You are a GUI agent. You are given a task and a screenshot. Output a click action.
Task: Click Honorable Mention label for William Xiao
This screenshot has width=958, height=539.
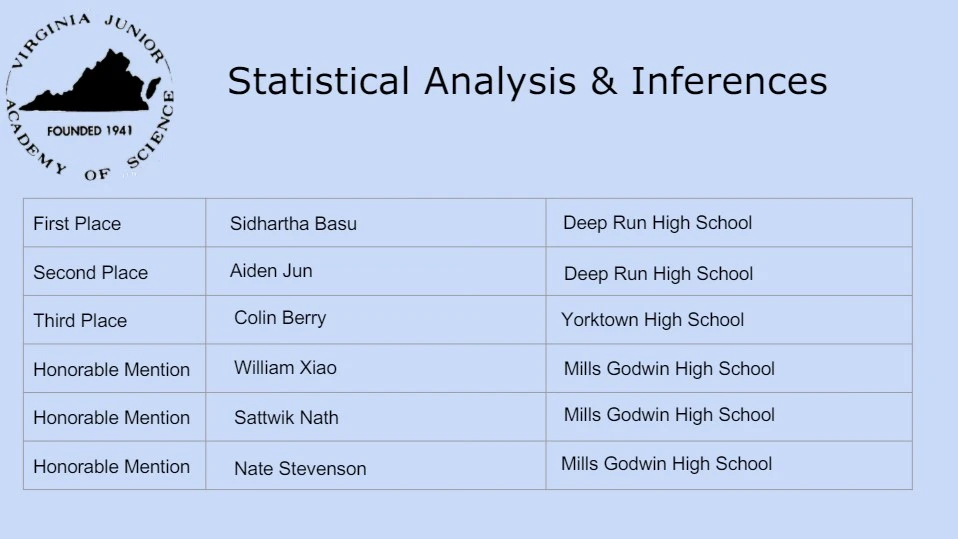(x=111, y=370)
